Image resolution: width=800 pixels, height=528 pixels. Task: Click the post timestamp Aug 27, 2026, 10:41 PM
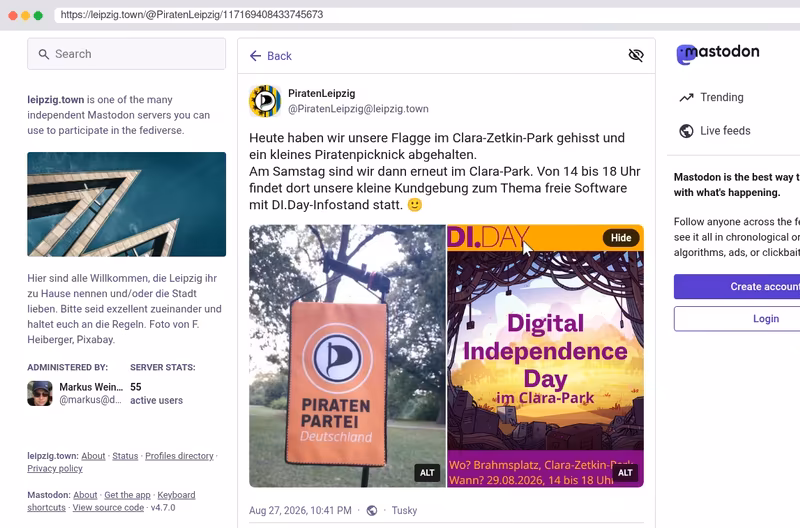tap(300, 510)
